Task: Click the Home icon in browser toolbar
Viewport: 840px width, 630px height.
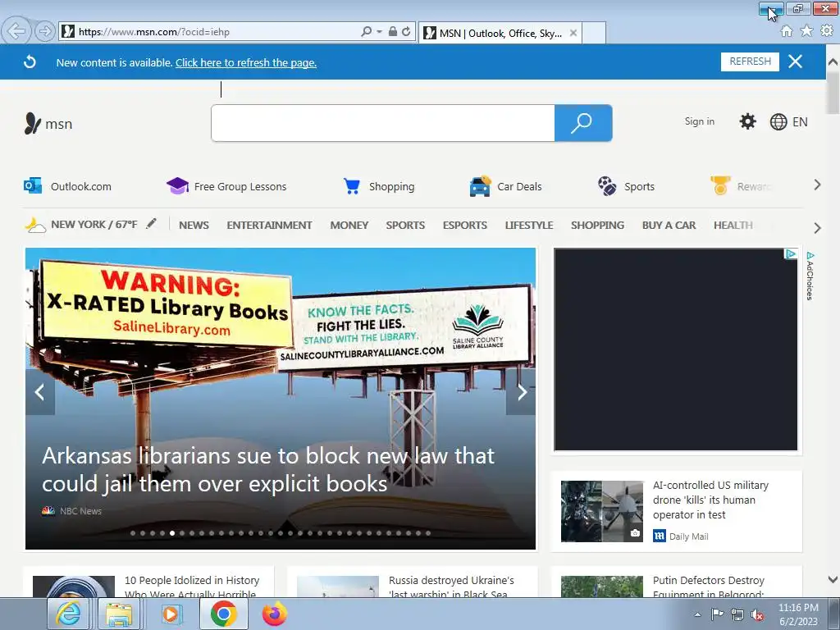Action: (787, 31)
